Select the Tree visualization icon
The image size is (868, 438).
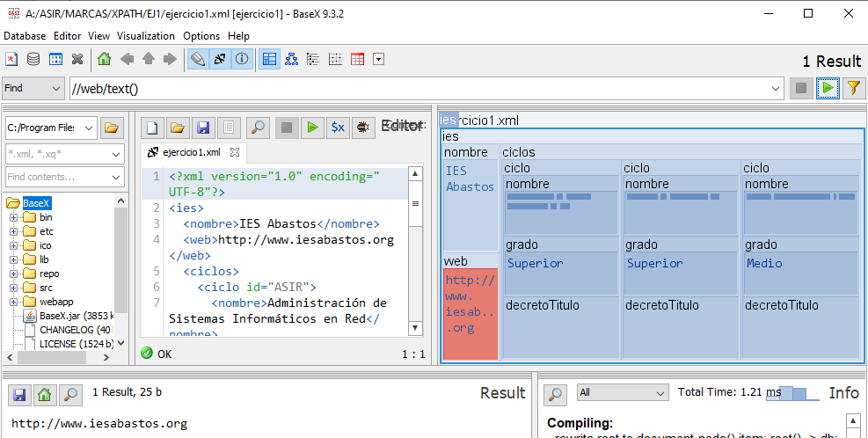click(x=291, y=60)
